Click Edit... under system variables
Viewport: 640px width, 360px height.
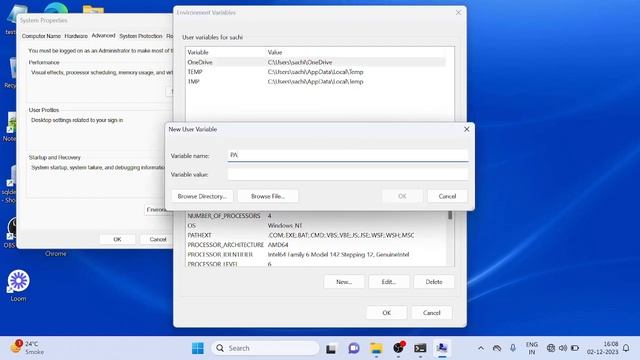(389, 282)
